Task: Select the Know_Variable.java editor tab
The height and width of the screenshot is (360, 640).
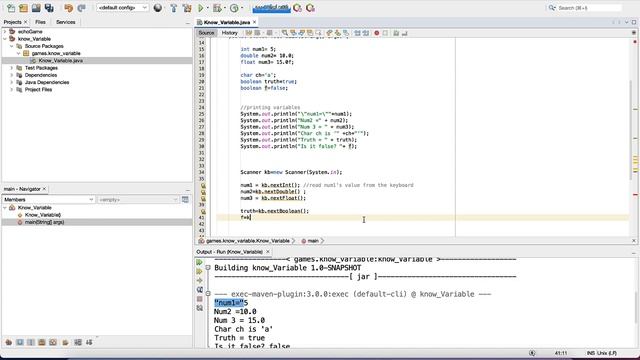Action: [227, 22]
